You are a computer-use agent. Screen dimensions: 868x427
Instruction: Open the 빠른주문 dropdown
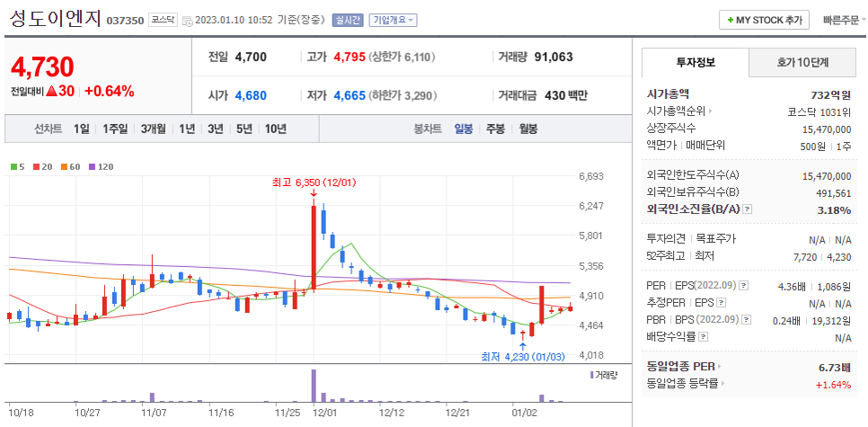pos(845,21)
